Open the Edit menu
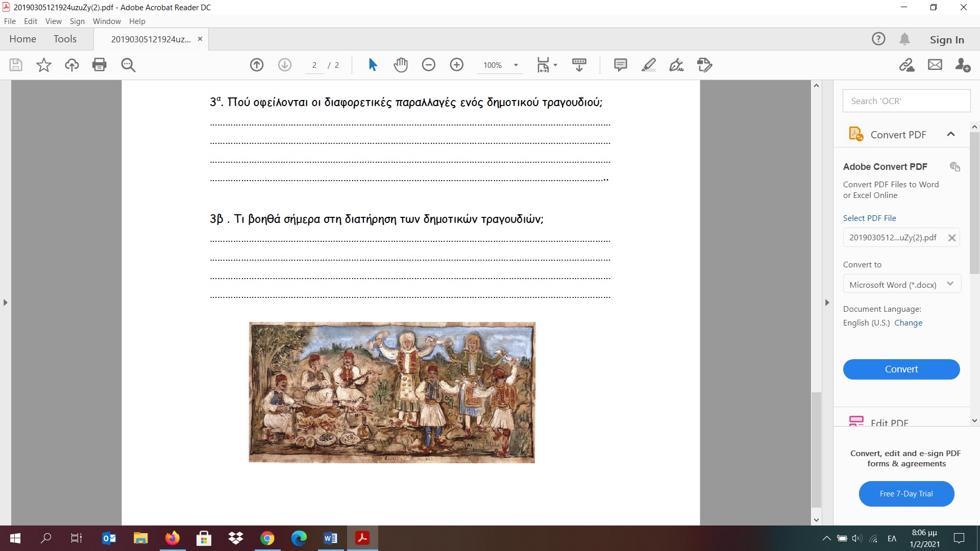This screenshot has height=551, width=980. (31, 21)
